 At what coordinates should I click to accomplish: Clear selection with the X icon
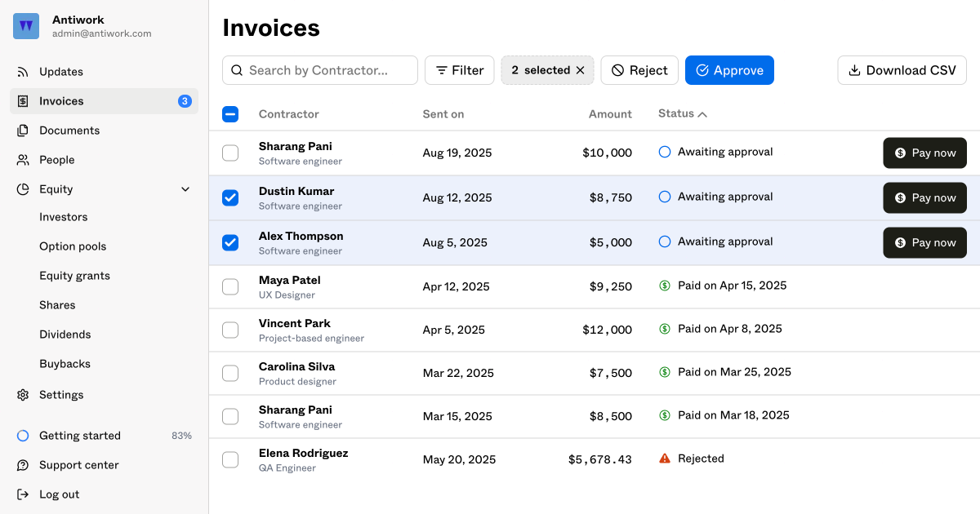(580, 70)
